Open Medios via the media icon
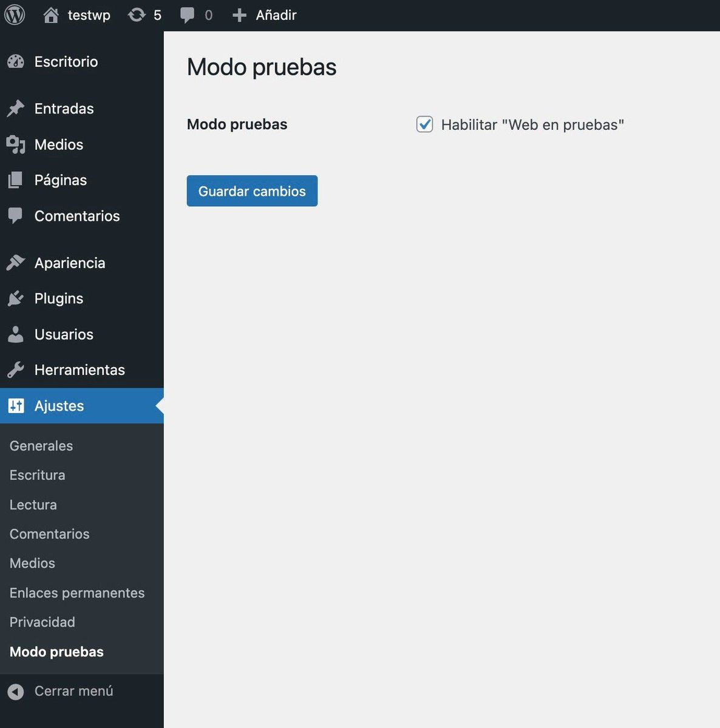The image size is (720, 728). [15, 144]
